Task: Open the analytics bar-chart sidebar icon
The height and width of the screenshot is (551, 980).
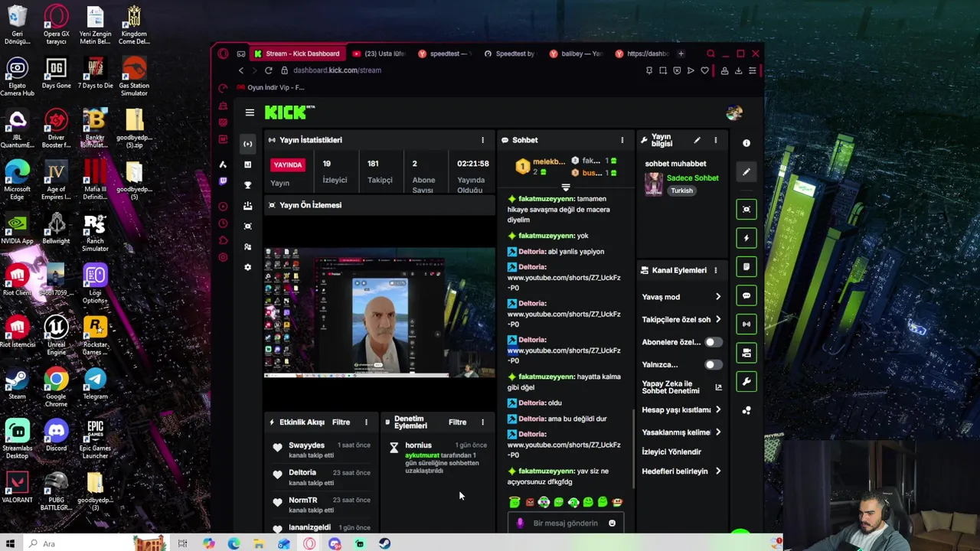Action: point(247,165)
